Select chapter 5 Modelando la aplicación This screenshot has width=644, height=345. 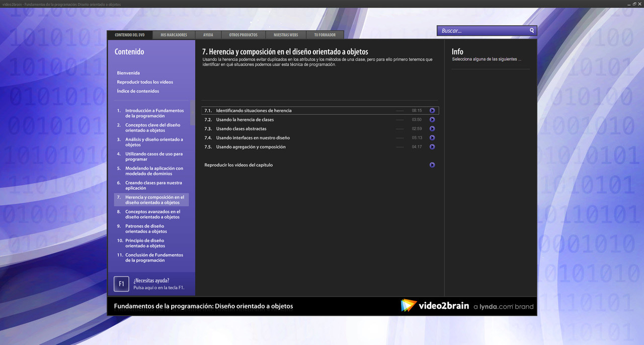click(x=151, y=171)
